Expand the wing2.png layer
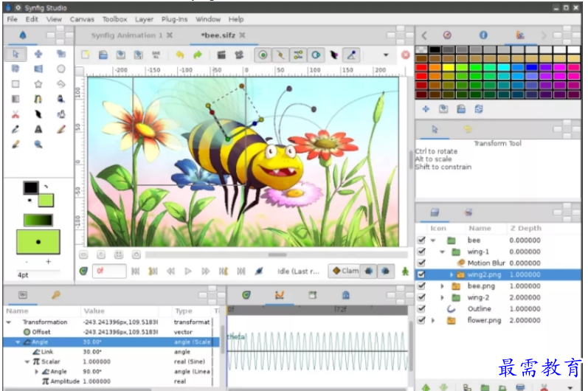The image size is (588, 391). [x=452, y=274]
